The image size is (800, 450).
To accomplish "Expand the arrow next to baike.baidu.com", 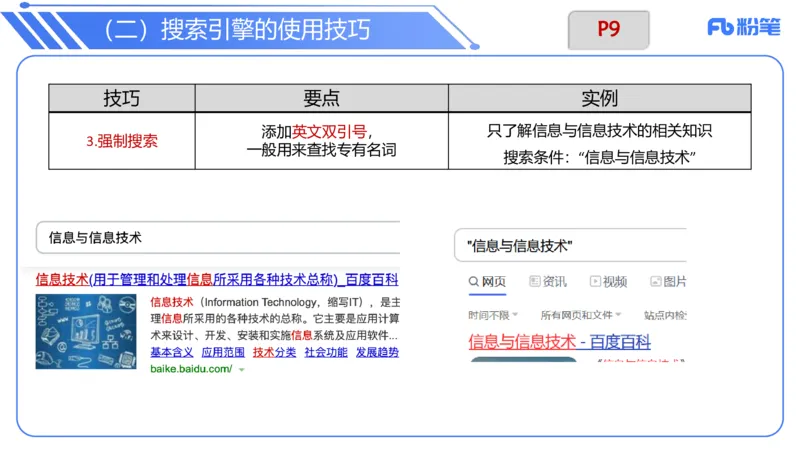I will click(x=241, y=369).
